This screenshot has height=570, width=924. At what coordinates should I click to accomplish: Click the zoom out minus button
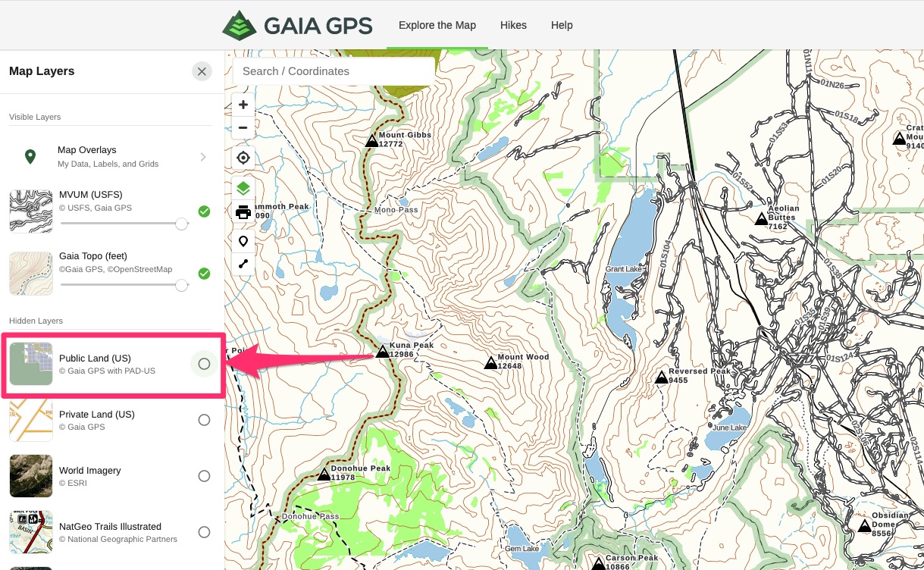[x=243, y=127]
